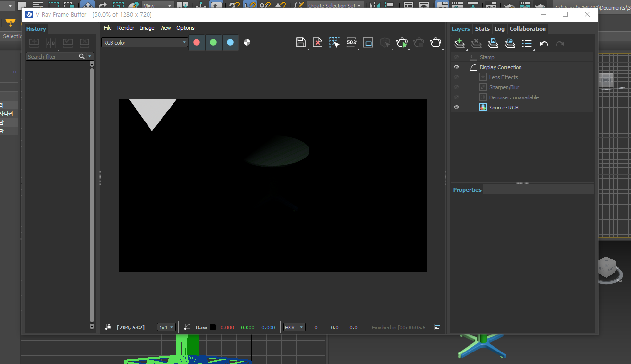Save the current render image
Screen dimensions: 631x364
click(x=300, y=42)
